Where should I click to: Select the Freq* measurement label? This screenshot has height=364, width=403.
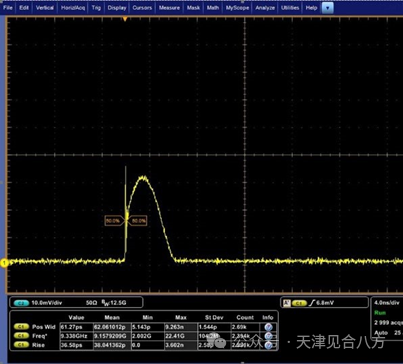coord(40,336)
